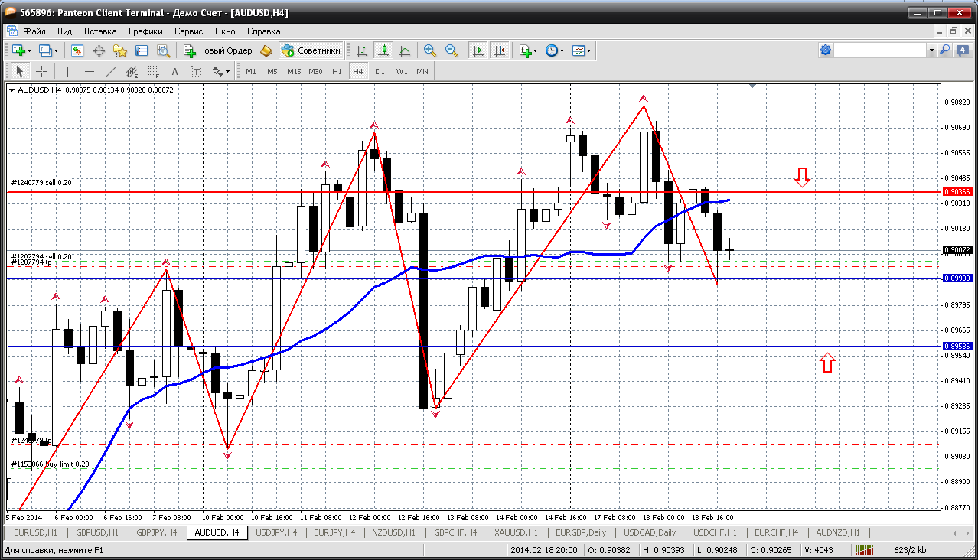The height and width of the screenshot is (560, 978).
Task: Switch timeframe to H1
Action: coord(337,71)
